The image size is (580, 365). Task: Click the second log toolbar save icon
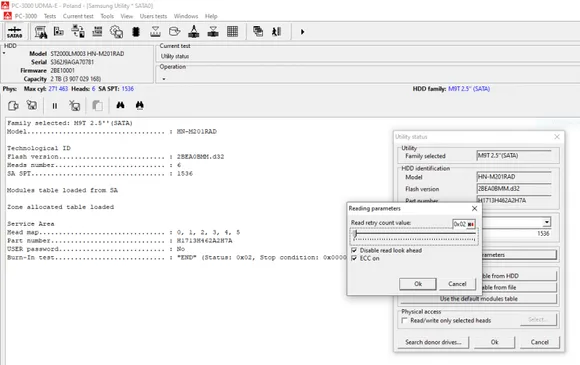tap(32, 106)
